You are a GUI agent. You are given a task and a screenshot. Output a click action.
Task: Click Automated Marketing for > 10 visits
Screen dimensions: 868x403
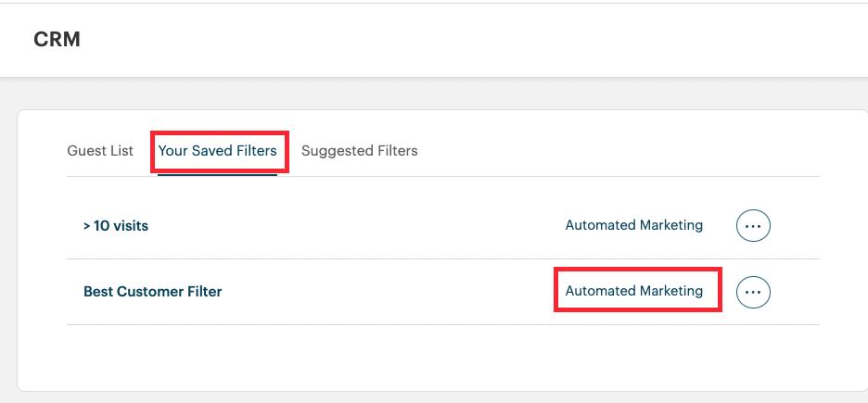click(x=634, y=225)
